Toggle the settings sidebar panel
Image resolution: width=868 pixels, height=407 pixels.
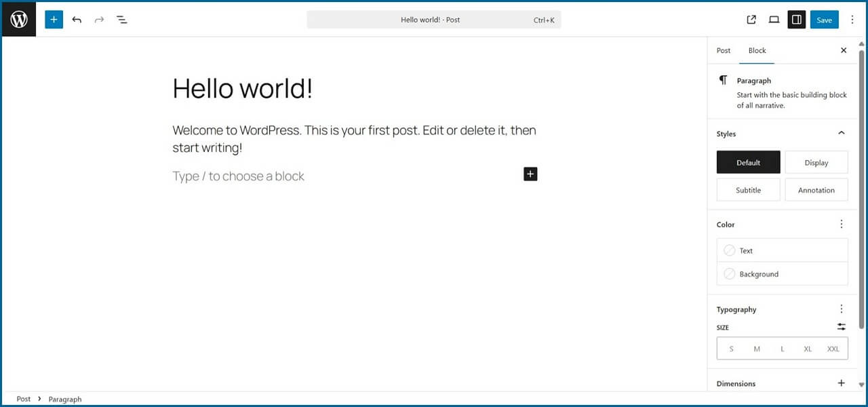(797, 20)
